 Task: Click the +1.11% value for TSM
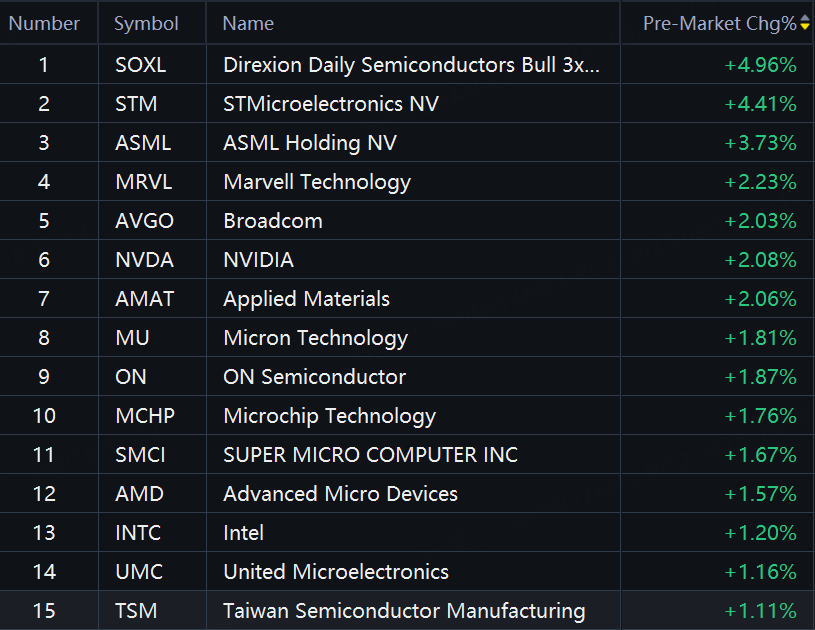point(760,611)
